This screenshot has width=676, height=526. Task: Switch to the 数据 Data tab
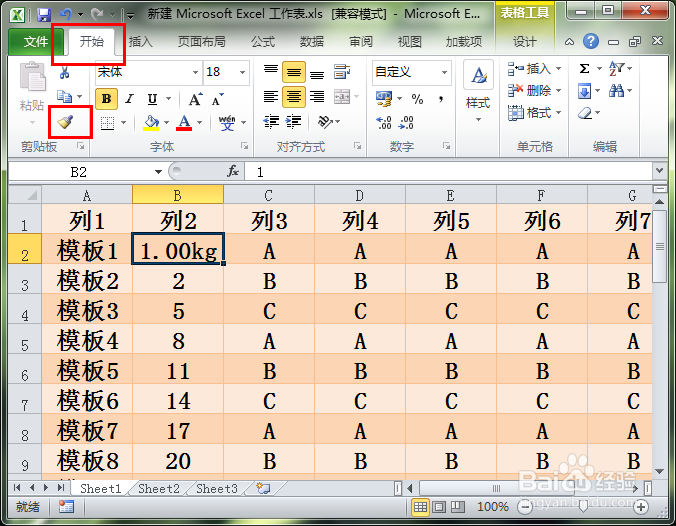pos(312,42)
